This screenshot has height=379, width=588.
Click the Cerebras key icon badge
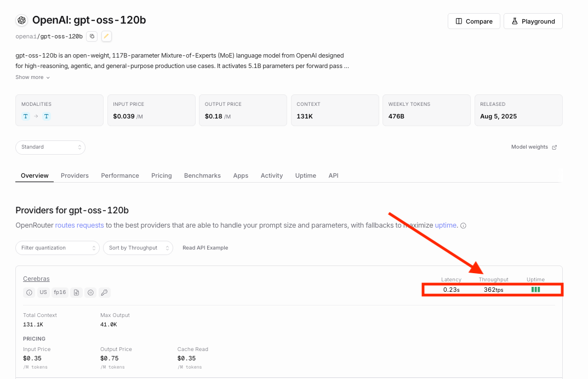[x=105, y=292]
